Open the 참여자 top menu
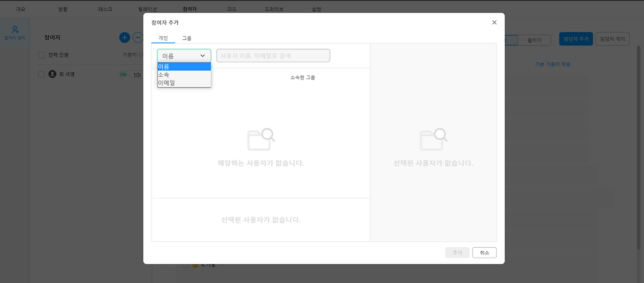Viewport: 644px width, 283px height. click(190, 9)
